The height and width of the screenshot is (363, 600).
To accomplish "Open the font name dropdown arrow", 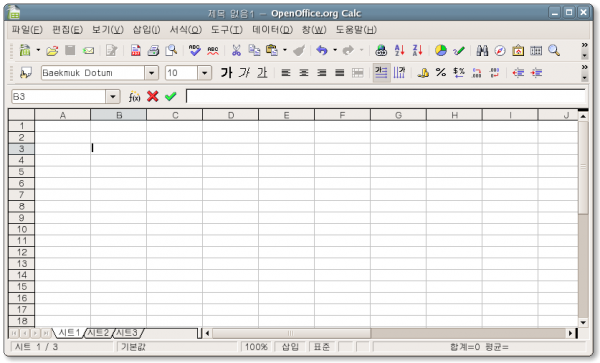I will pyautogui.click(x=152, y=73).
